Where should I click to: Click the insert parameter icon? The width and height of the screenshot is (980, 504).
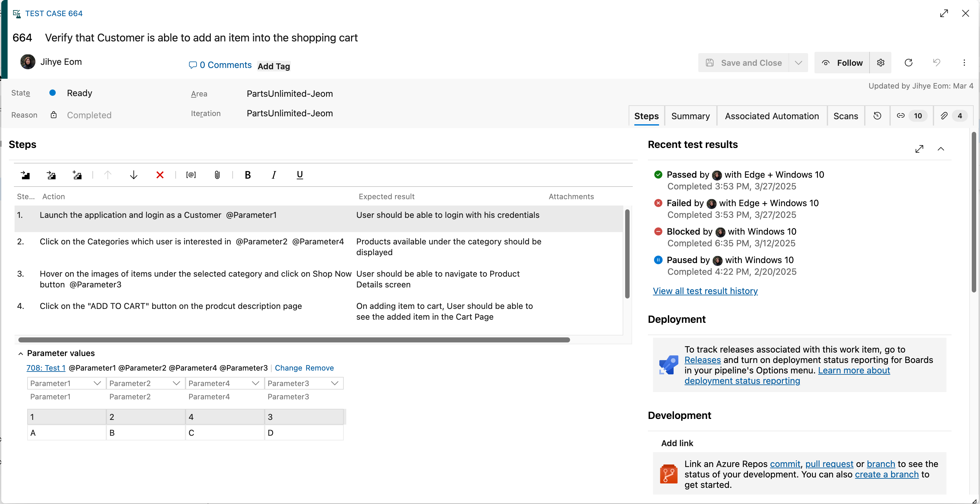(x=191, y=175)
